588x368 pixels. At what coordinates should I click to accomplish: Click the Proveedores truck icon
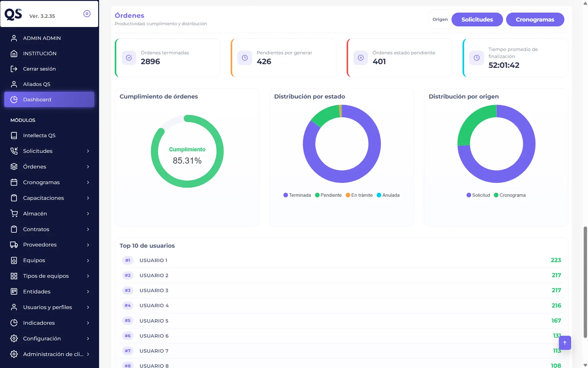14,245
